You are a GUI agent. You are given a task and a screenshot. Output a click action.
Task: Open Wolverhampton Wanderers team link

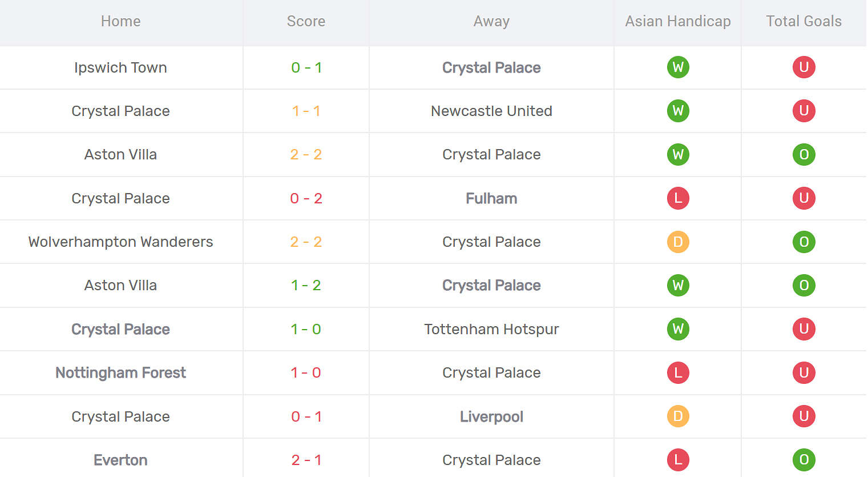120,242
